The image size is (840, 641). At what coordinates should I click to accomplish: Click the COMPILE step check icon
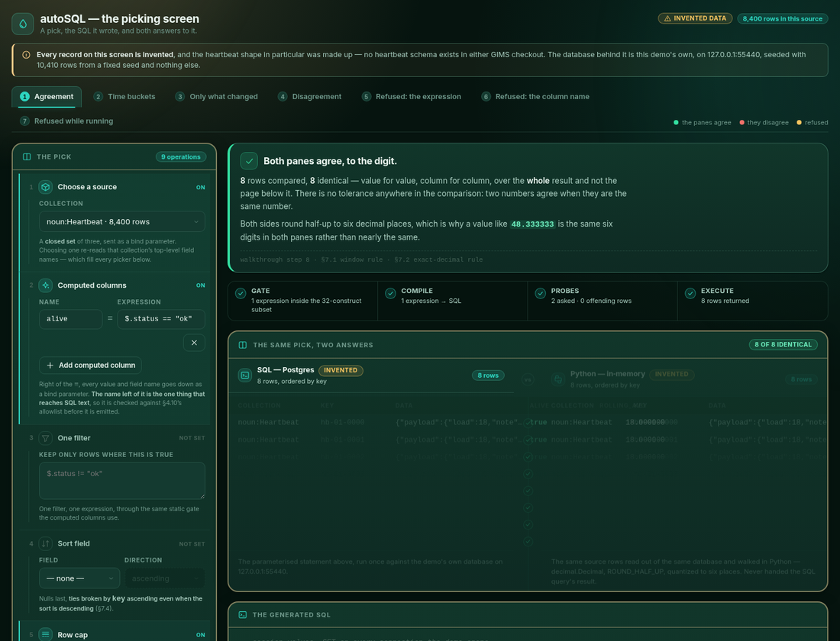pos(390,294)
